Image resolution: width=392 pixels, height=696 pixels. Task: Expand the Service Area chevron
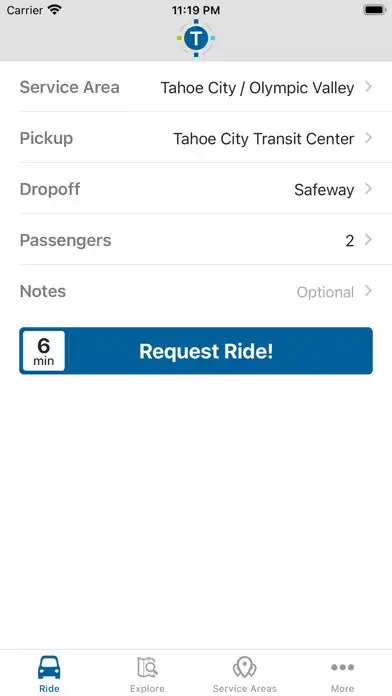coord(368,87)
